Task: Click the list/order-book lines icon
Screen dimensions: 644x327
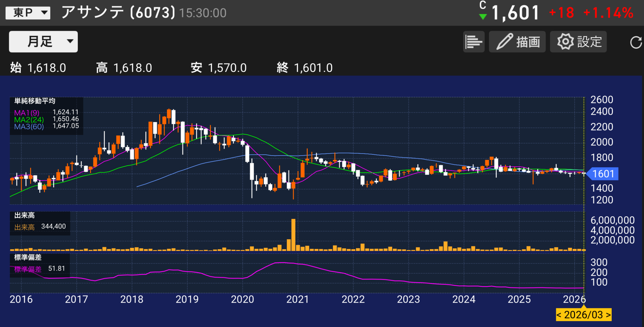Action: click(473, 42)
